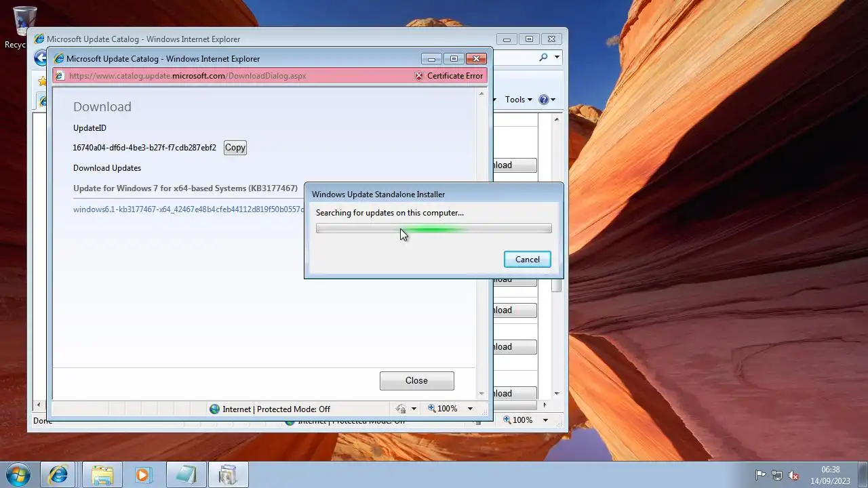Click background IE horizontal scroll right arrow
This screenshot has width=868, height=488.
tap(545, 405)
